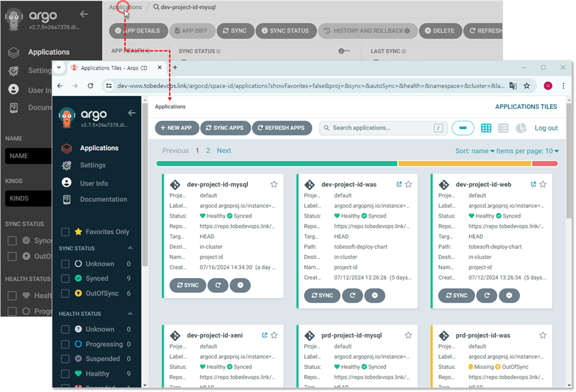Check the Unknown health status filter
The width and height of the screenshot is (576, 392).
(65, 330)
